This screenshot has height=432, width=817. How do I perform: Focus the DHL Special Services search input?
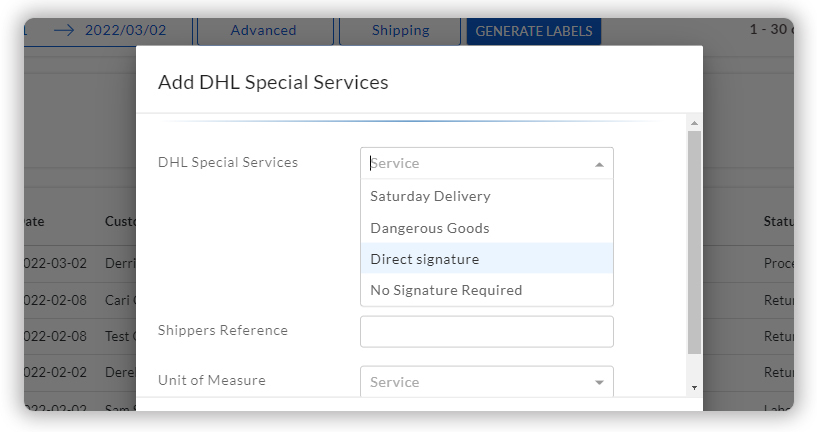(475, 163)
